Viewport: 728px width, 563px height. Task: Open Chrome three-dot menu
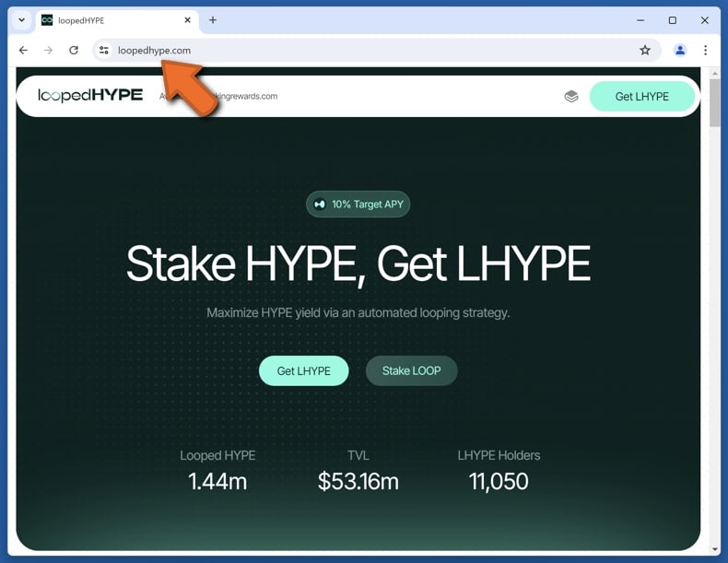tap(705, 50)
